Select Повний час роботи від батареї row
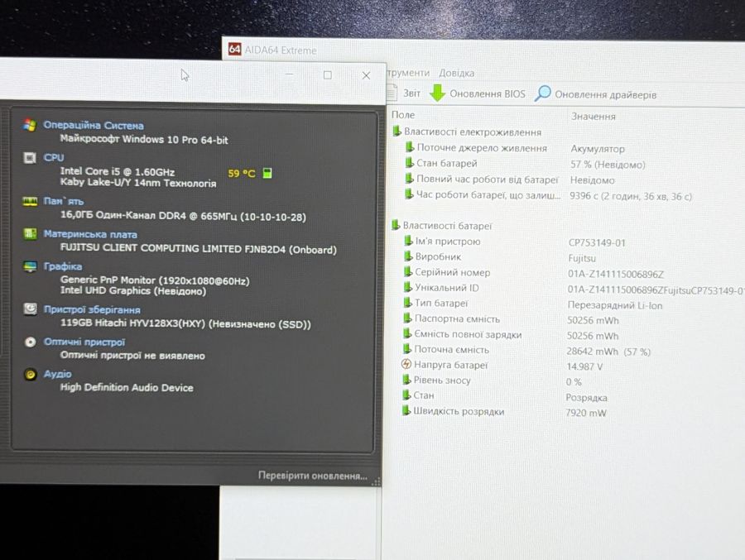The height and width of the screenshot is (560, 745). coord(510,179)
